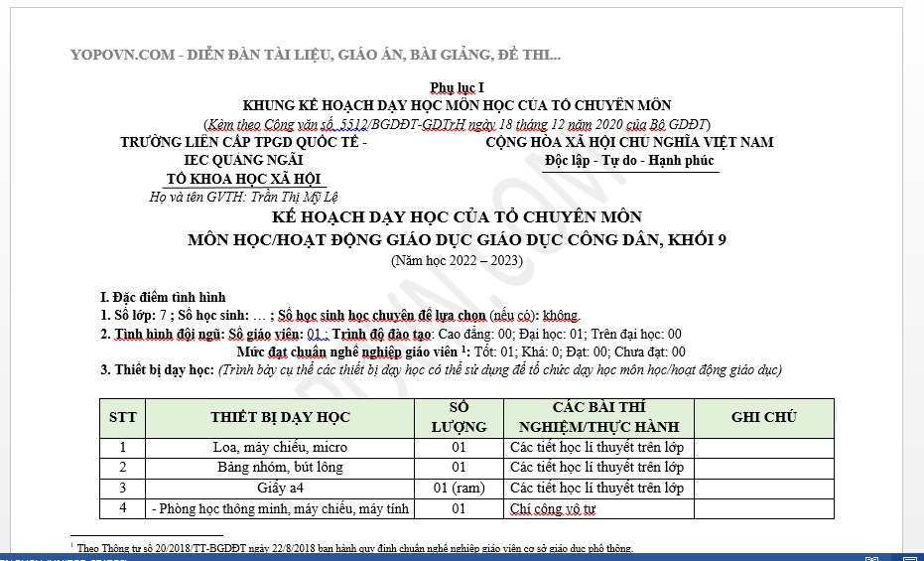Click the 'Chí công vô tư' cell

tap(553, 509)
